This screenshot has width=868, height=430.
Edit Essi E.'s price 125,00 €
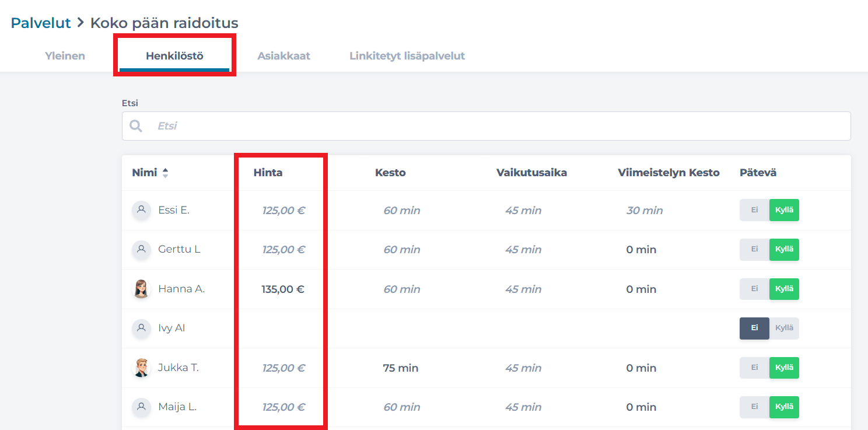tap(283, 211)
